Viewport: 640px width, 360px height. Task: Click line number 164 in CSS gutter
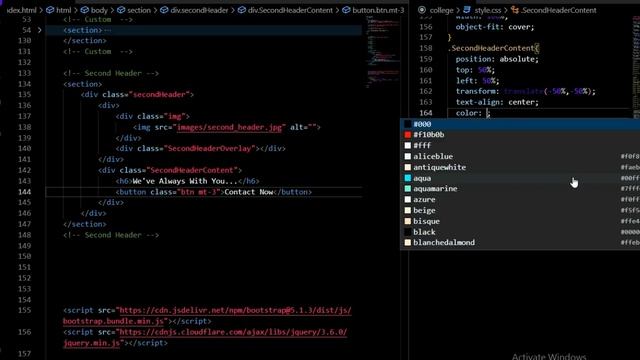426,113
